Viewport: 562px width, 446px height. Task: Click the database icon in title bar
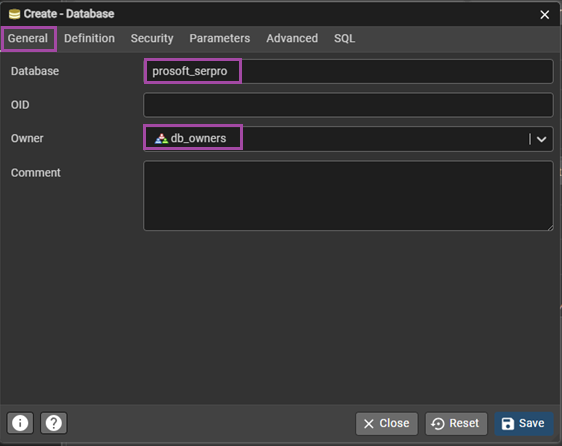[14, 14]
